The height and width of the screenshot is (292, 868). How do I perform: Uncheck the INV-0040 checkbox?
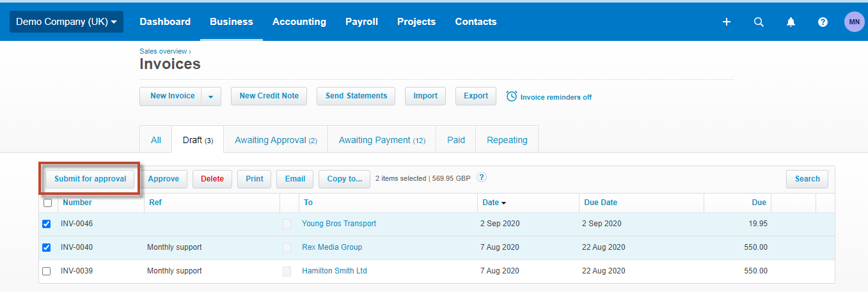(x=46, y=248)
